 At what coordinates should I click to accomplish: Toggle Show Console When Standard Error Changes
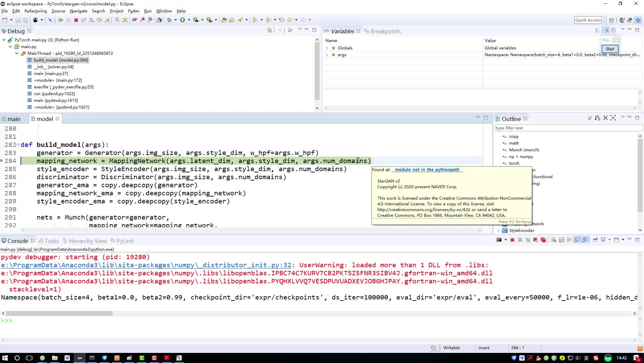tap(585, 240)
